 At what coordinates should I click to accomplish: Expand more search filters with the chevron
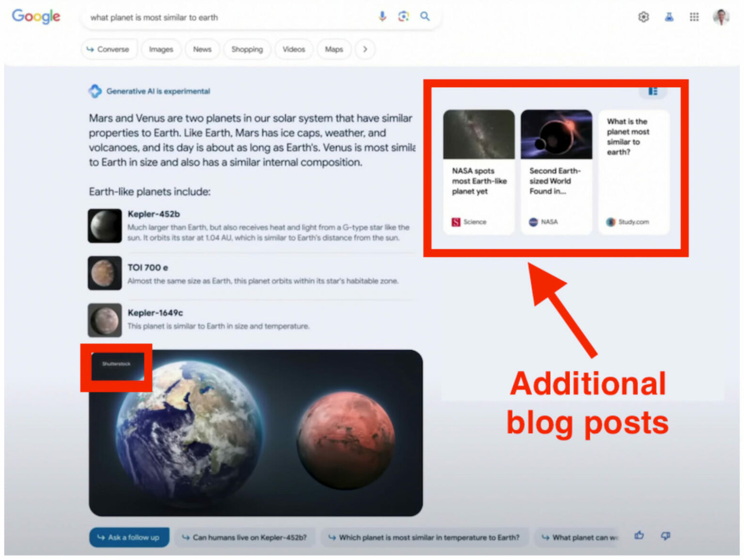click(365, 49)
